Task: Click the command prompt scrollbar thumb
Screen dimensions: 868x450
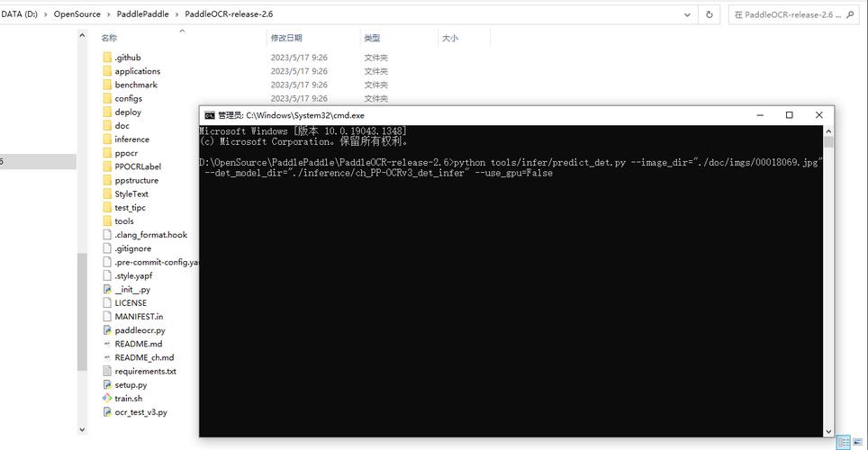Action: click(828, 141)
